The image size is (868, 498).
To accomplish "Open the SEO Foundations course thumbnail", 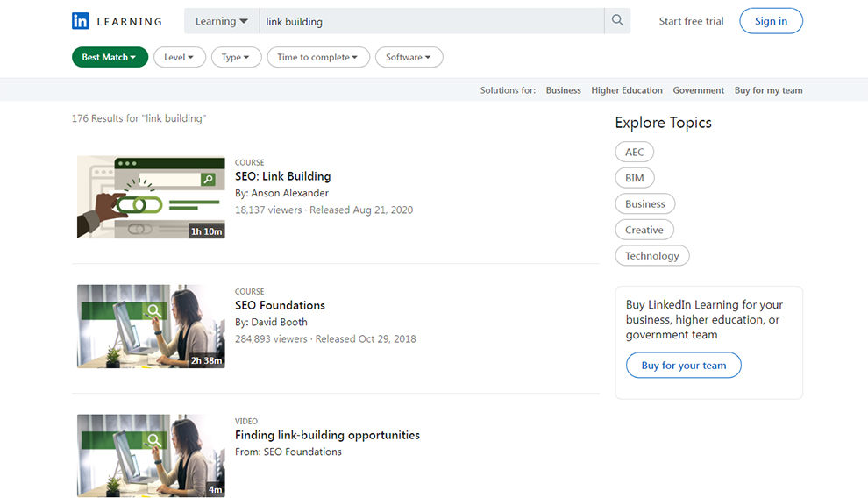I will click(x=151, y=326).
